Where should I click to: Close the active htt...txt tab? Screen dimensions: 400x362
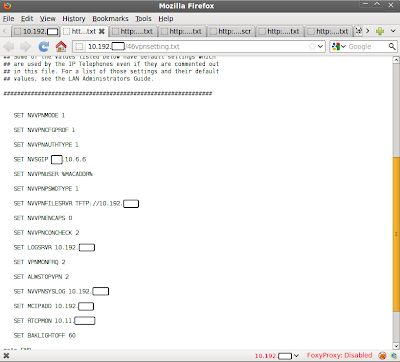[102, 31]
